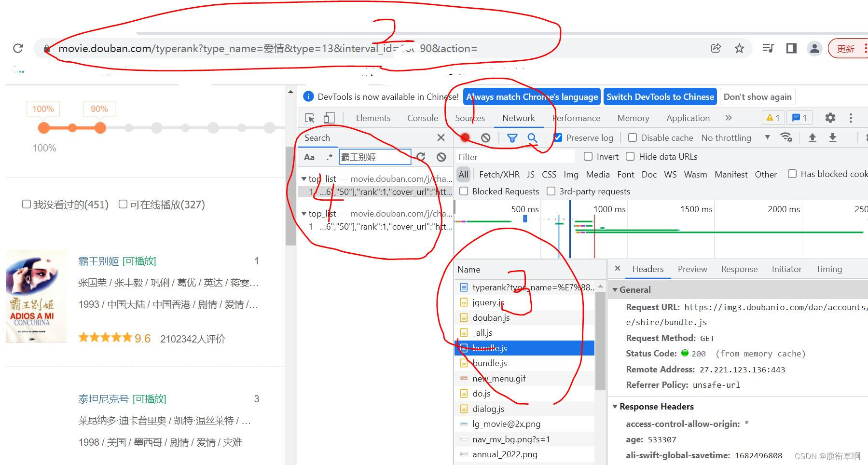The height and width of the screenshot is (465, 868).
Task: Click Switch DevTools to Chinese button
Action: click(x=660, y=97)
